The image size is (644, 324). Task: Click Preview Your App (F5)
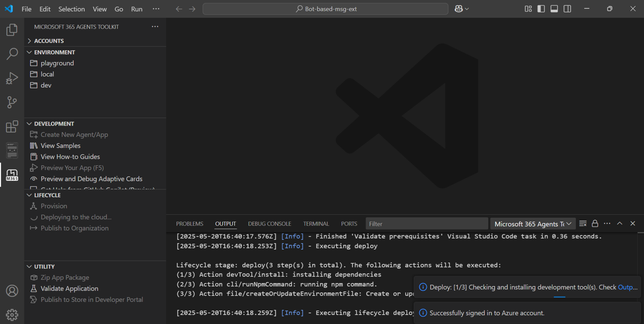click(95, 168)
